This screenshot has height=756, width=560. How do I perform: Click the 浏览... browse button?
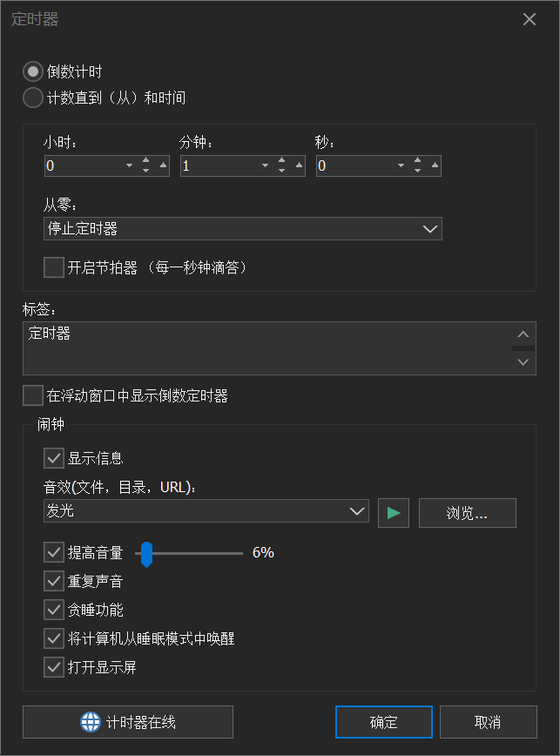coord(468,513)
